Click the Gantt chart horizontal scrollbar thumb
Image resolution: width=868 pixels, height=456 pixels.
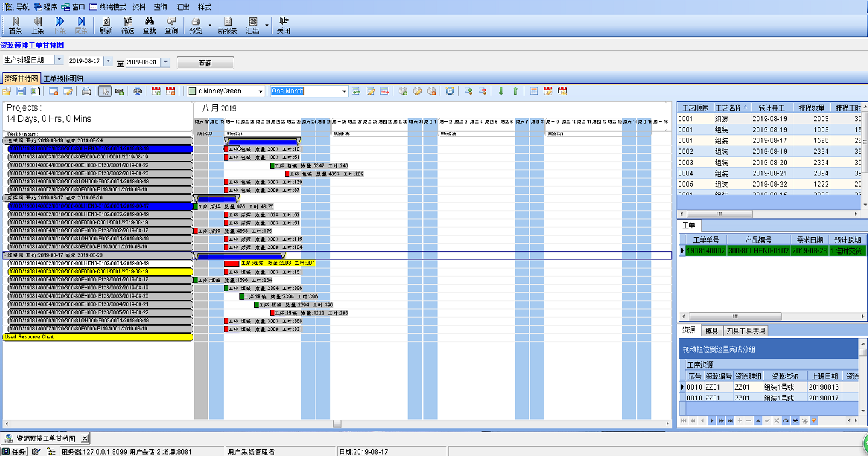tap(337, 424)
